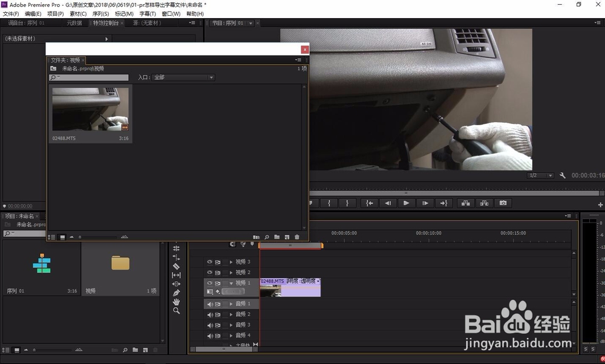Open 编辑(E) menu
The height and width of the screenshot is (364, 605).
point(33,13)
